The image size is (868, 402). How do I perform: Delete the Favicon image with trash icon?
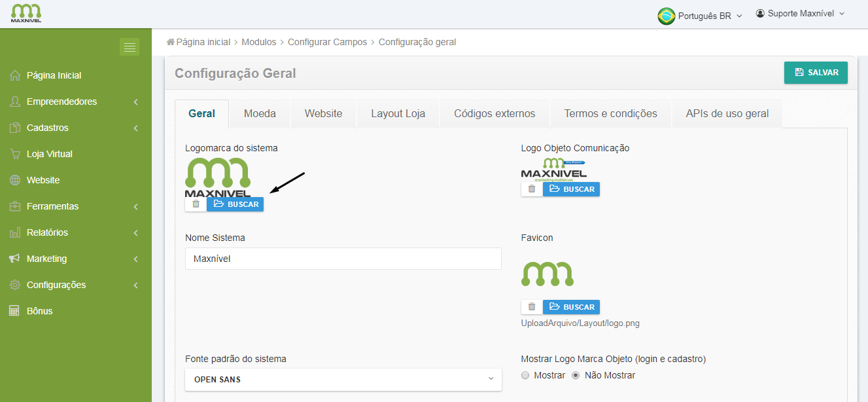[532, 307]
